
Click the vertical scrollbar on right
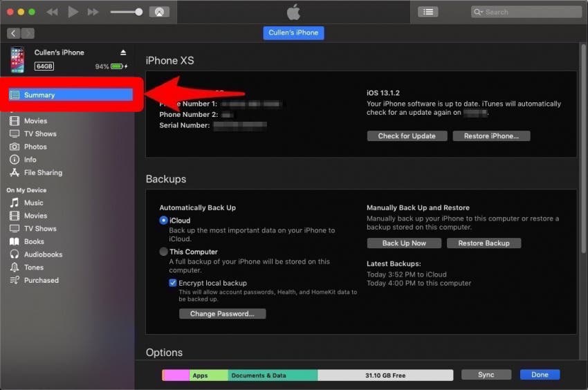(x=583, y=148)
